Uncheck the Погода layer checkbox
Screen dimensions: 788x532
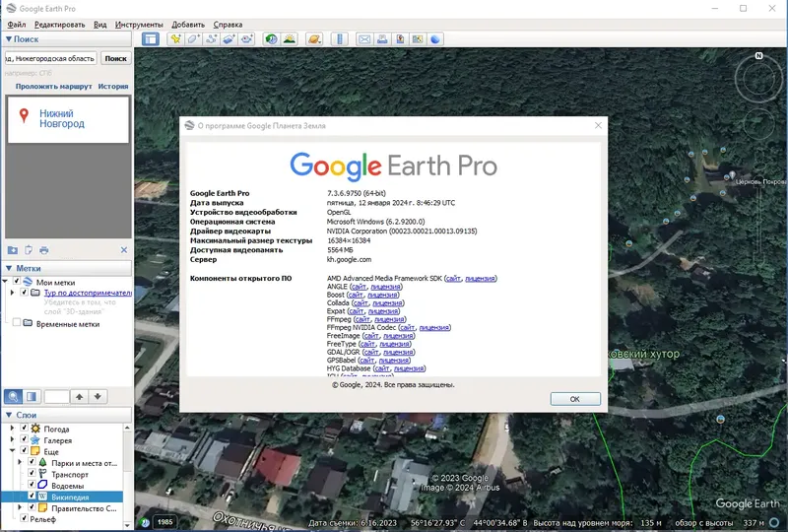[x=24, y=428]
